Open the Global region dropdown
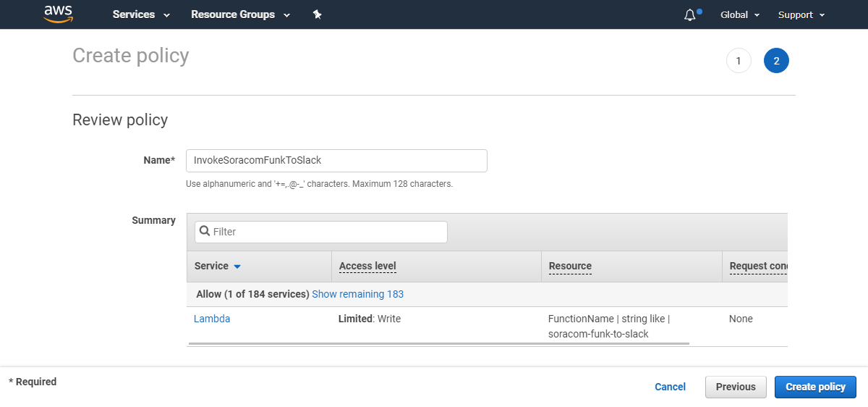This screenshot has width=868, height=407. point(740,14)
